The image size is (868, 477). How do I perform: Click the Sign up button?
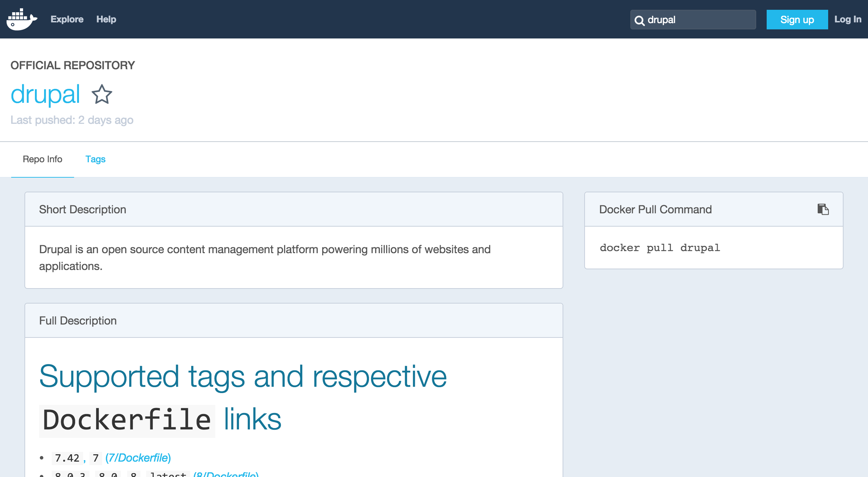pyautogui.click(x=797, y=20)
